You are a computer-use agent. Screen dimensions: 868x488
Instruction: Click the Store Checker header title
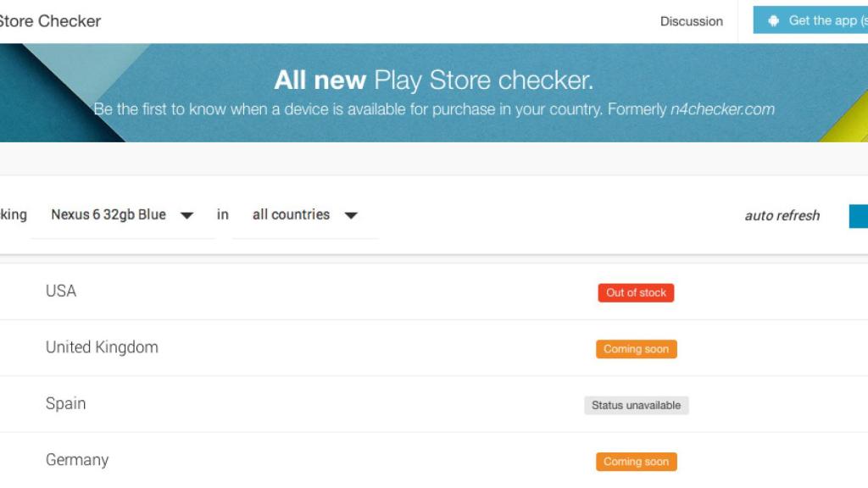pyautogui.click(x=50, y=20)
